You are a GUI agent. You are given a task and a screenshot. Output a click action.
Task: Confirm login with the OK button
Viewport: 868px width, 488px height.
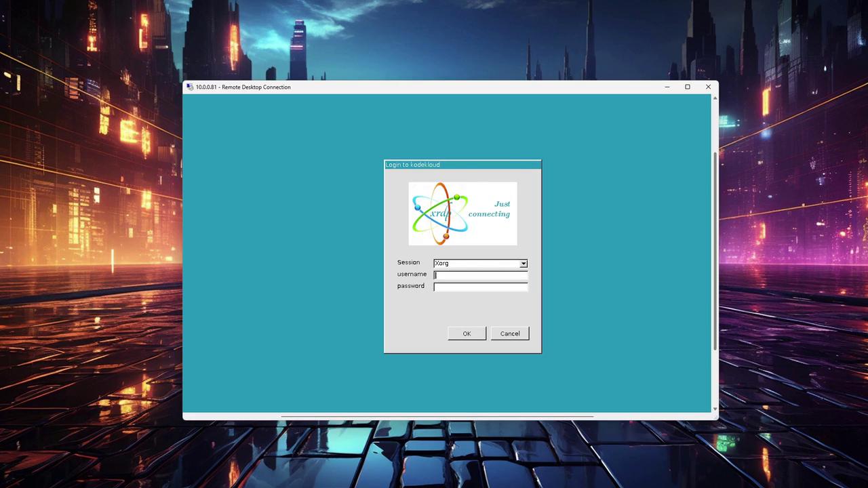click(x=467, y=333)
